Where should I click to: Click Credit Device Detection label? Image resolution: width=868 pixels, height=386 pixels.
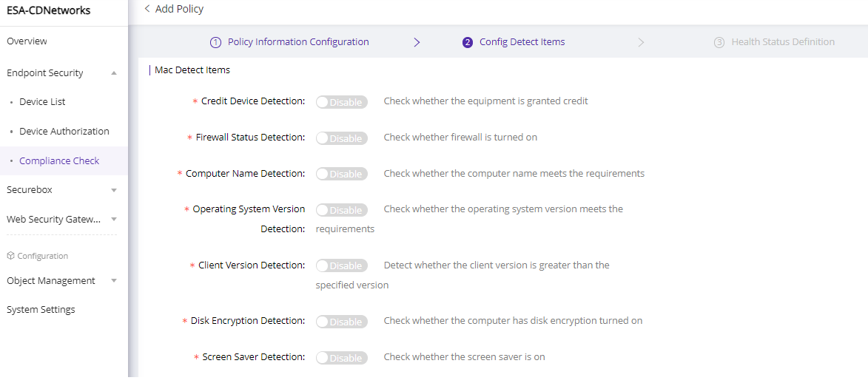tap(253, 101)
